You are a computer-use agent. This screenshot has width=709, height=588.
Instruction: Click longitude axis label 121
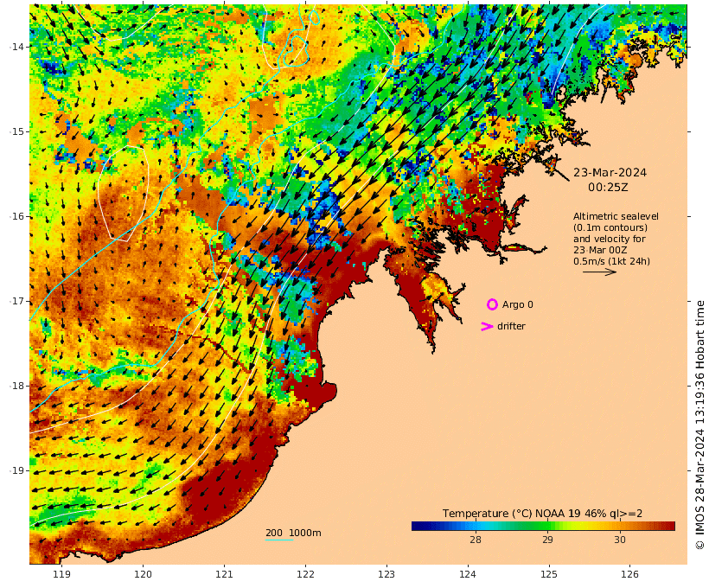coord(224,574)
